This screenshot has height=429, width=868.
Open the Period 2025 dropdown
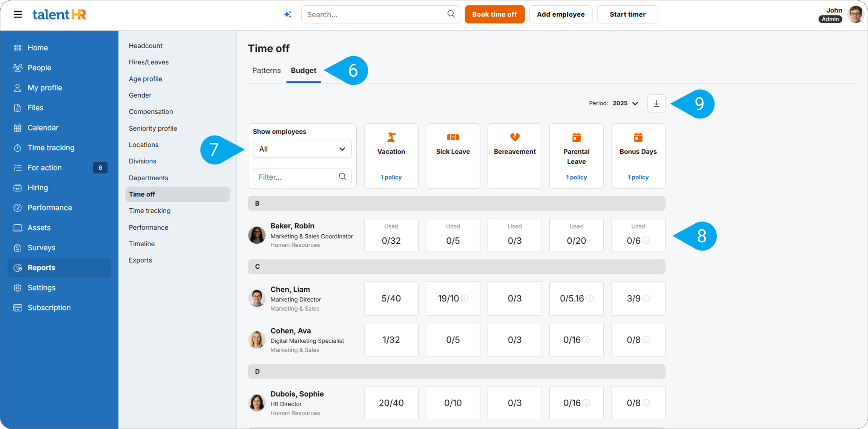[x=626, y=103]
